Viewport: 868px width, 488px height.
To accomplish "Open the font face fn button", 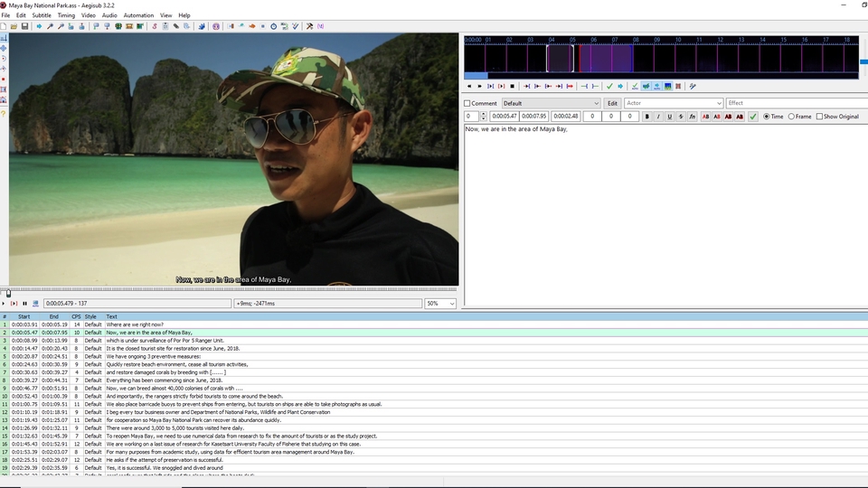I will pos(692,117).
